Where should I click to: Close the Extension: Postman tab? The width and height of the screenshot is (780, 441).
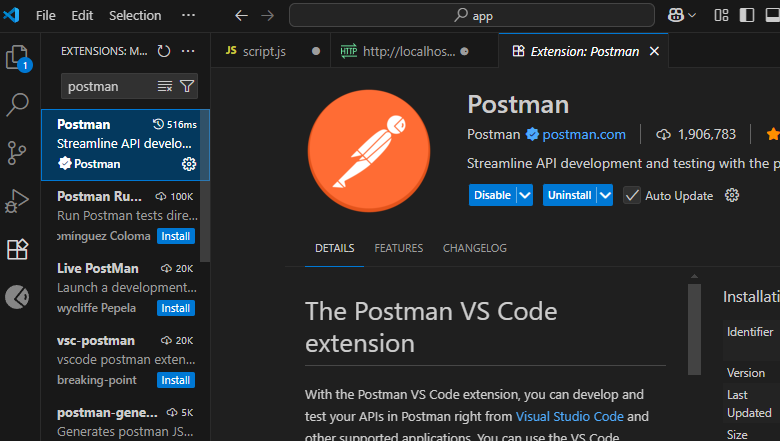tap(654, 51)
